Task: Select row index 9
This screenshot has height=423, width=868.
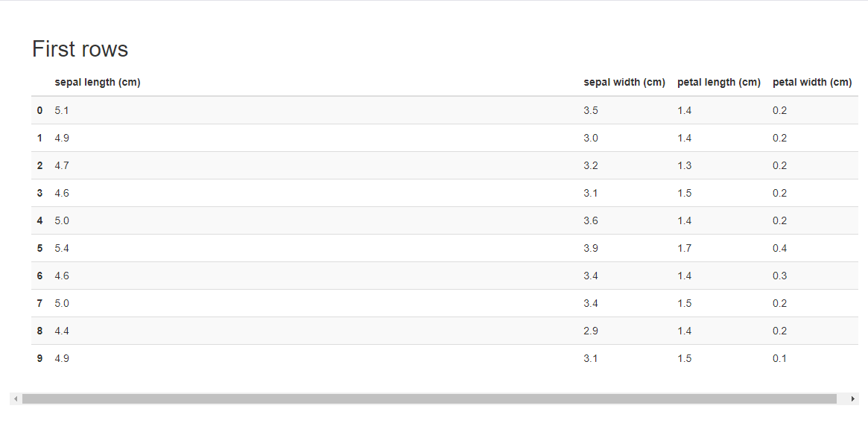Action: click(39, 358)
